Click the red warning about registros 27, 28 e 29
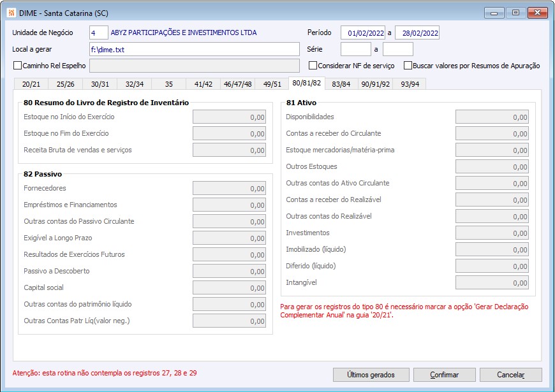This screenshot has width=555, height=392. [x=105, y=373]
